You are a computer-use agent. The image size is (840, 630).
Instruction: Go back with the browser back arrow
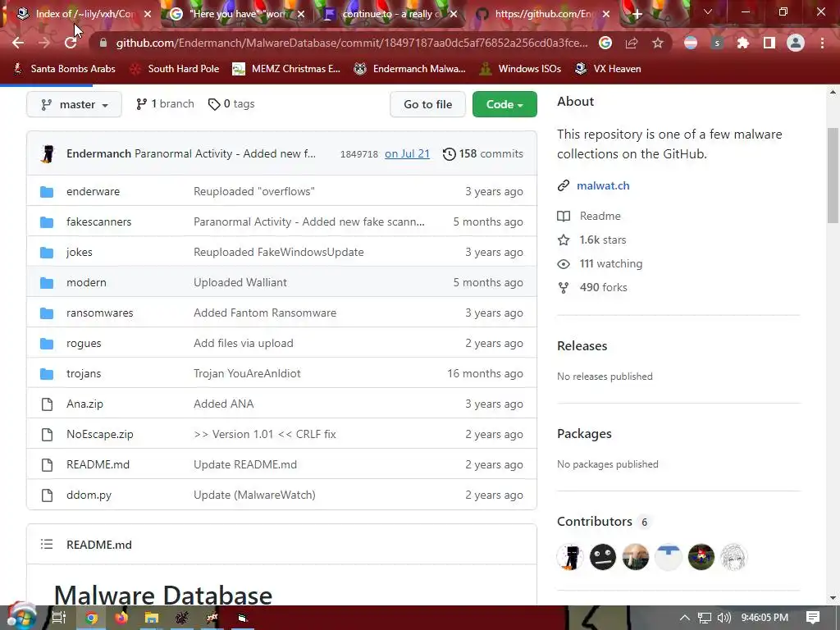pos(18,43)
